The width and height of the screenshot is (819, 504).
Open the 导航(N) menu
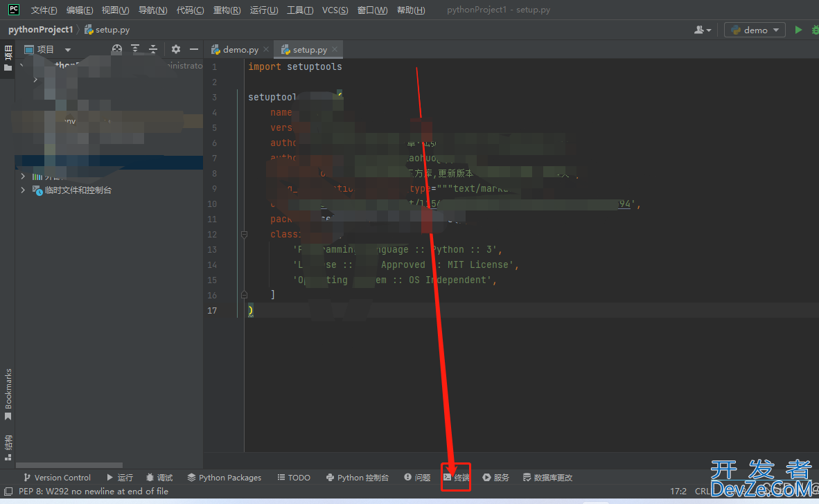point(152,10)
